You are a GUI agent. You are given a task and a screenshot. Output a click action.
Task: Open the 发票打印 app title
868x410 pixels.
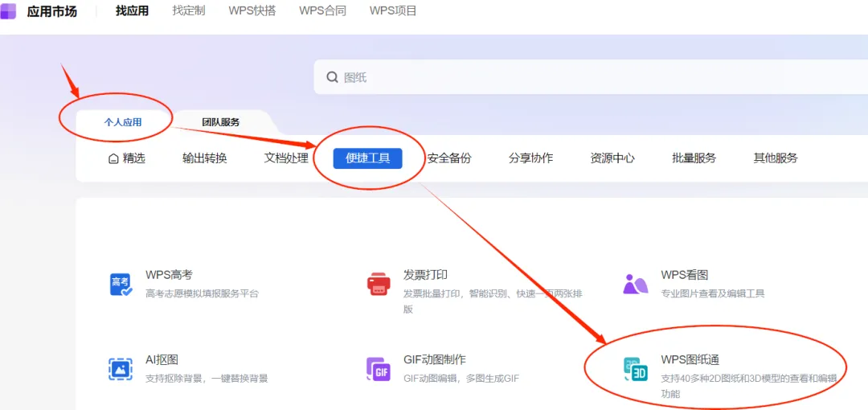[425, 275]
